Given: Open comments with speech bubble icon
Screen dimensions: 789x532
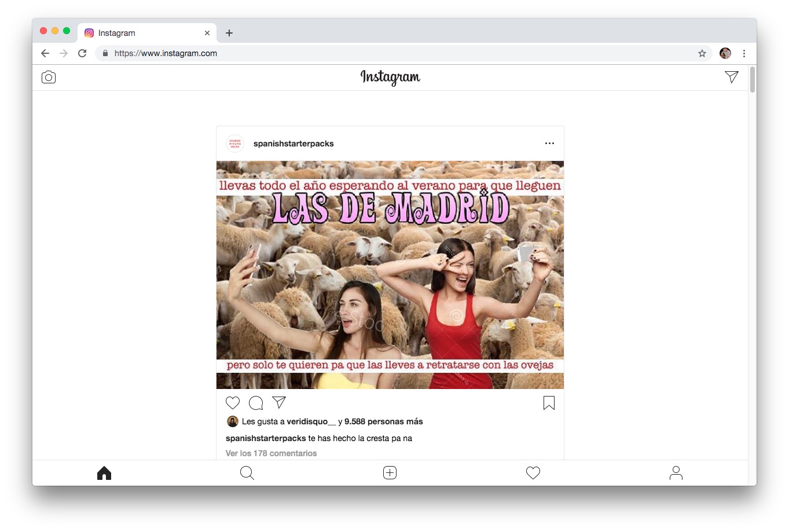Looking at the screenshot, I should point(256,403).
